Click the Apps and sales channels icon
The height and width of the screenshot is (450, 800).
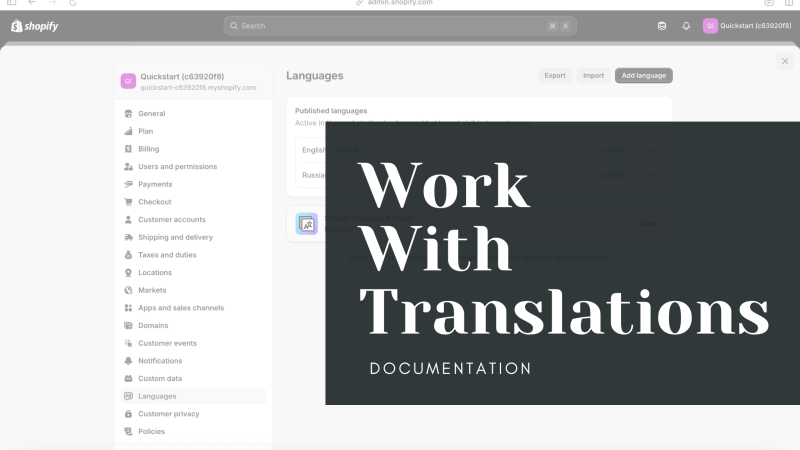click(x=128, y=308)
